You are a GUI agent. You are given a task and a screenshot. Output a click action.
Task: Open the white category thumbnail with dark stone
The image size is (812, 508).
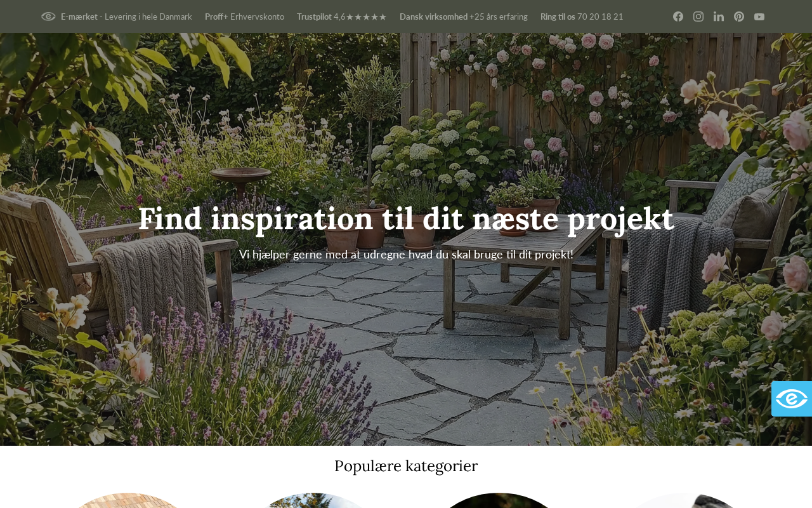[x=684, y=500]
